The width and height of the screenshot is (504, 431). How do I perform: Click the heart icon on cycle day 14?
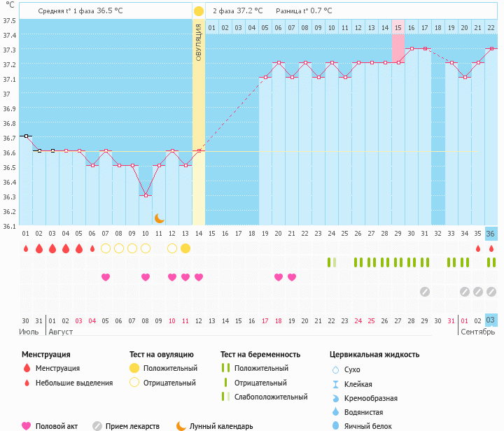pyautogui.click(x=199, y=277)
